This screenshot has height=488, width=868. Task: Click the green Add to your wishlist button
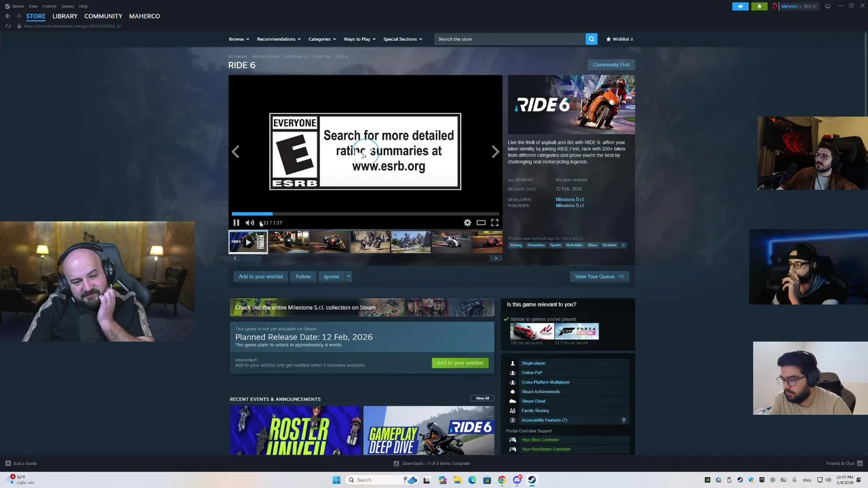coord(460,363)
